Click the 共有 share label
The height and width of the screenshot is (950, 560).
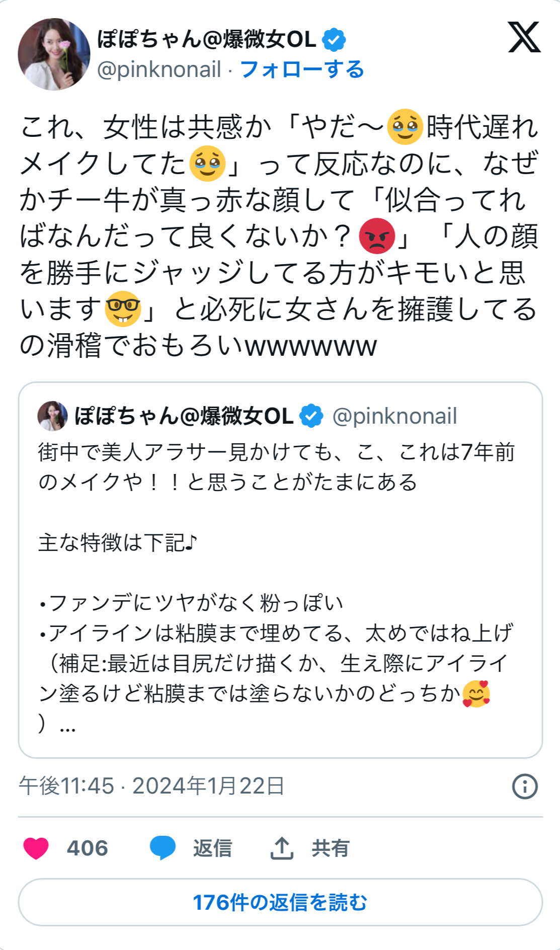(331, 848)
